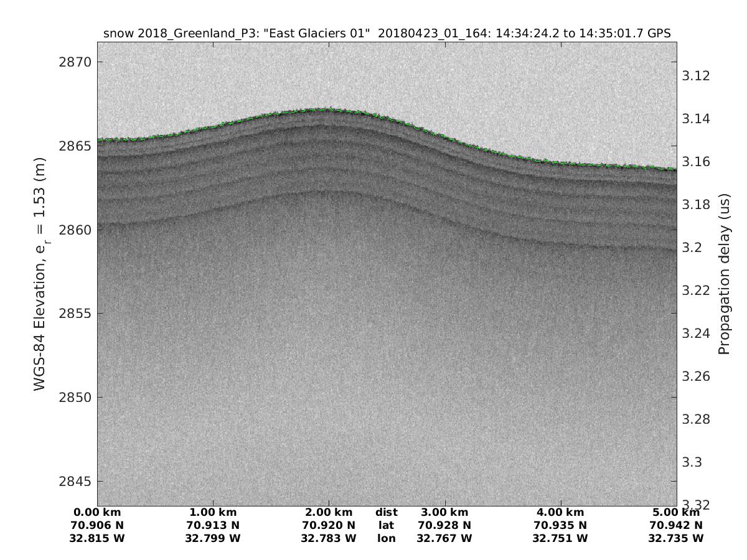Click the '1.00 km' distance label
The image size is (747, 560).
[x=214, y=513]
